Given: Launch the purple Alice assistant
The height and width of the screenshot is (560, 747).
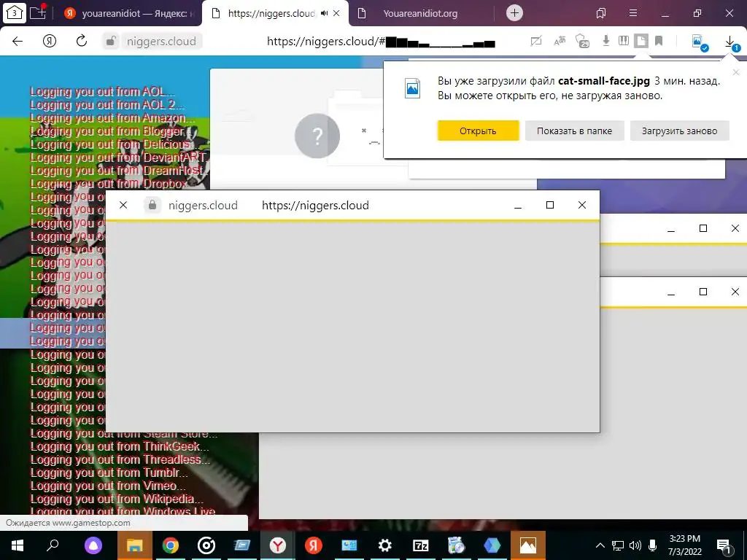Looking at the screenshot, I should coord(93,545).
